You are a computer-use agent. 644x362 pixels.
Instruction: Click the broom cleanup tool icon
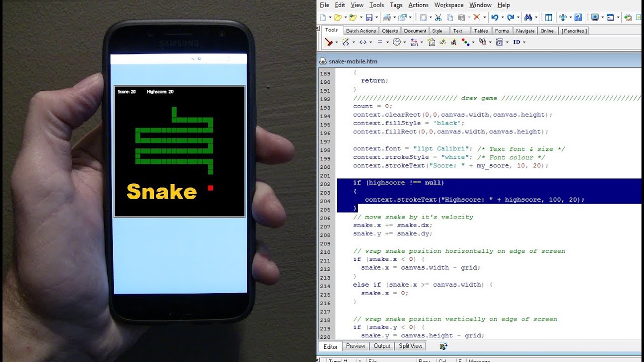[328, 42]
